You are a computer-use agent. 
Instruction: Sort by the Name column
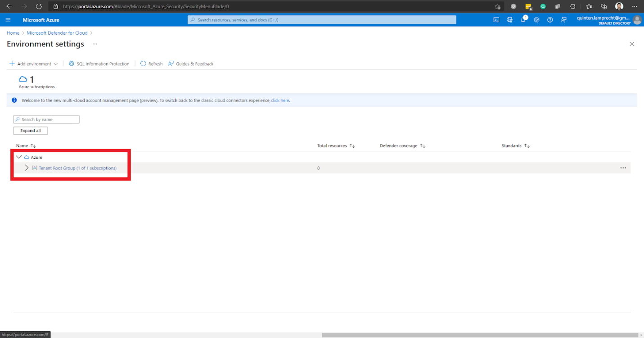[x=26, y=146]
